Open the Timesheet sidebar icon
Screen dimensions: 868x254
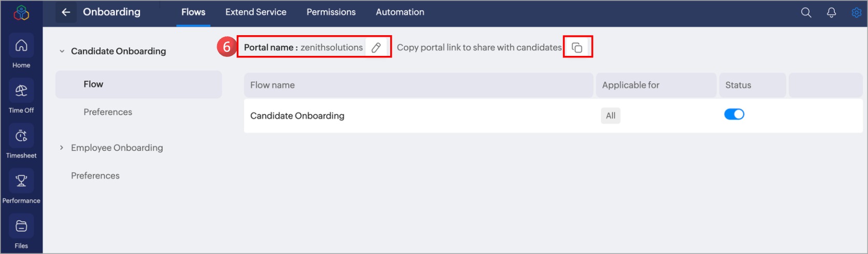pos(21,137)
